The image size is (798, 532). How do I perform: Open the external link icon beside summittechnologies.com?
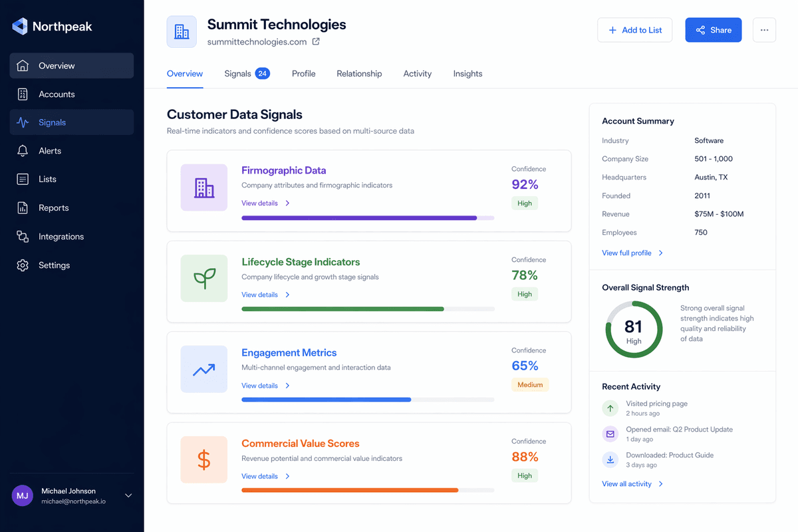(x=316, y=42)
